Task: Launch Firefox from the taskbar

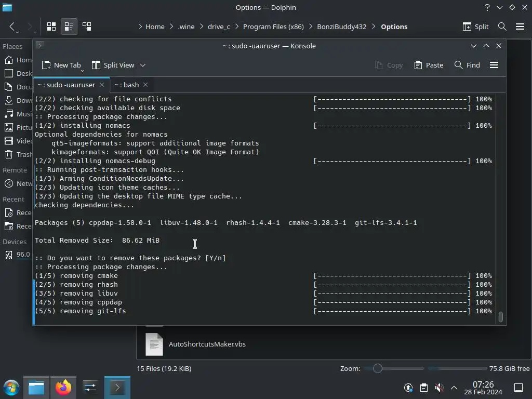Action: coord(63,388)
